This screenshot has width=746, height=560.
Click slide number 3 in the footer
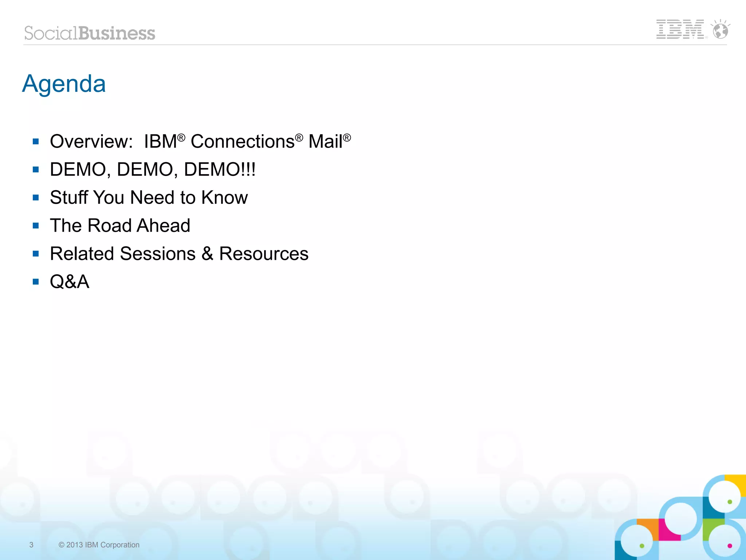tap(31, 545)
